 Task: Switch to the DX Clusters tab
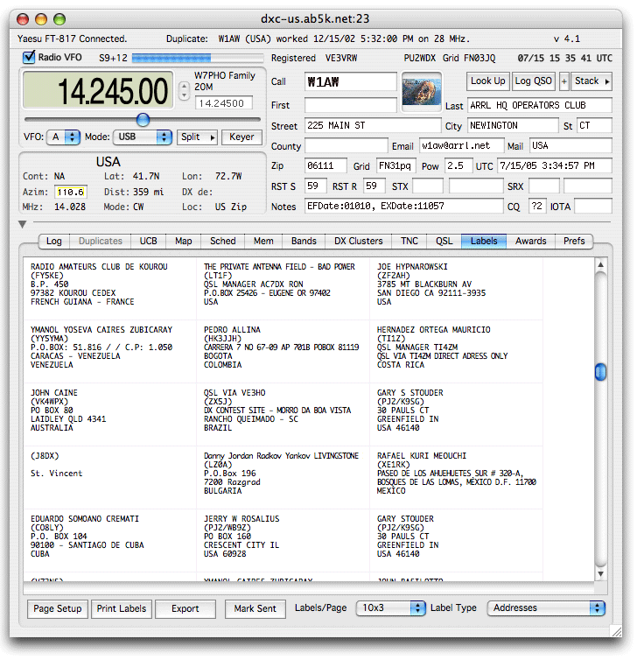click(359, 241)
